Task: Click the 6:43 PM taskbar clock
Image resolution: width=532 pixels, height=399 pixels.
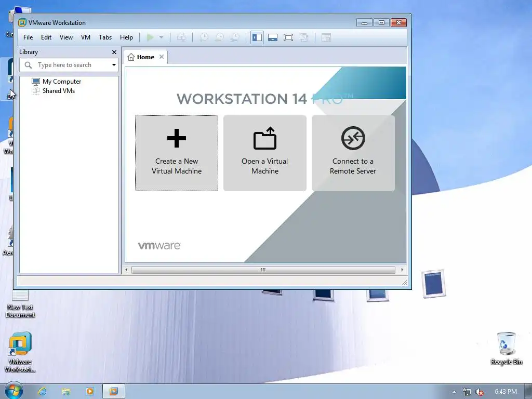Action: coord(506,392)
